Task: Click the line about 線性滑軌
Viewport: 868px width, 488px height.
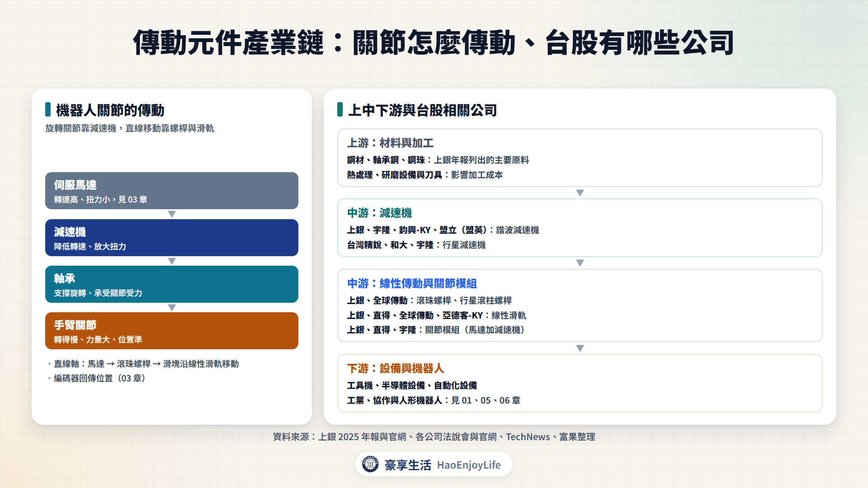Action: tap(436, 315)
